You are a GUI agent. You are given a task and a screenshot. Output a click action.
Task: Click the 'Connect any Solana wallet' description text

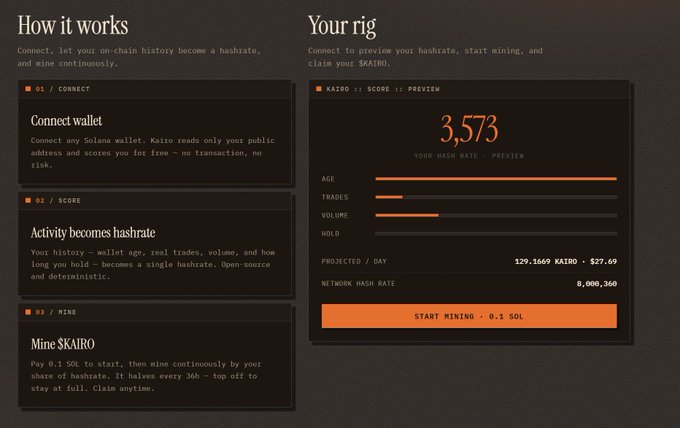coord(153,153)
